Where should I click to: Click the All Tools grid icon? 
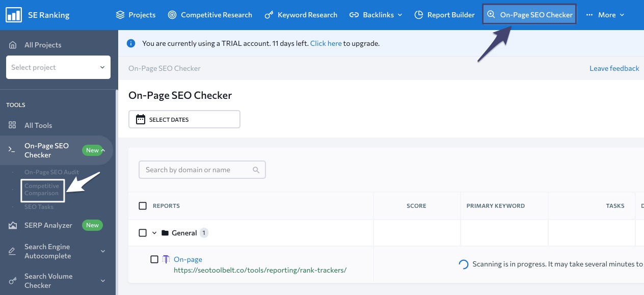click(12, 125)
